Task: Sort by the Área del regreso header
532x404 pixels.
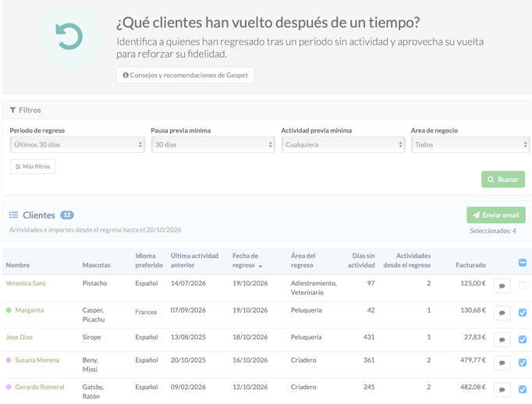Action: click(x=303, y=260)
